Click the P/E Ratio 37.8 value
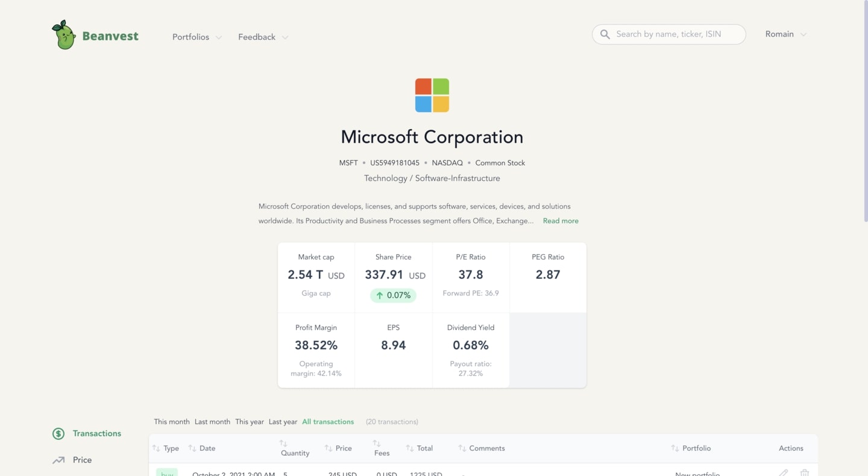This screenshot has height=476, width=868. pyautogui.click(x=471, y=274)
